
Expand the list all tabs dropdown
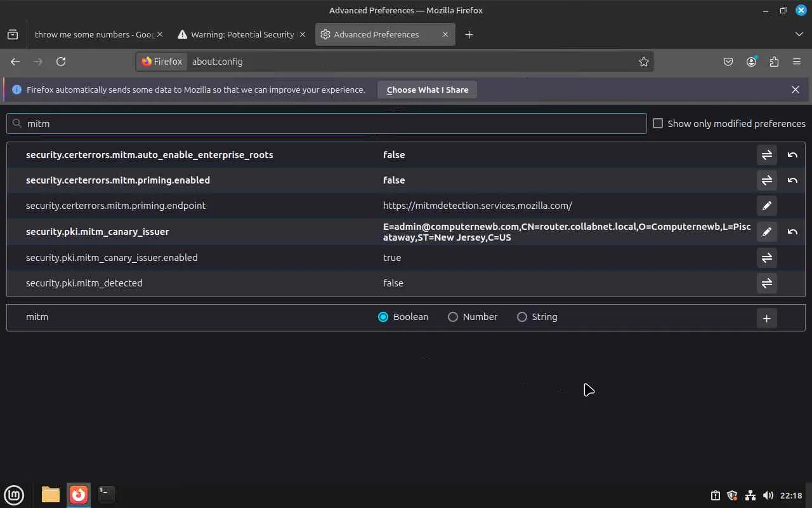tap(799, 34)
